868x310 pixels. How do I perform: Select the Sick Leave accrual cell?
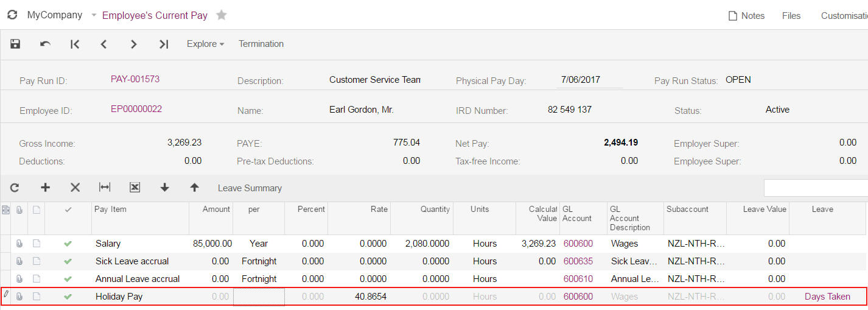point(139,261)
